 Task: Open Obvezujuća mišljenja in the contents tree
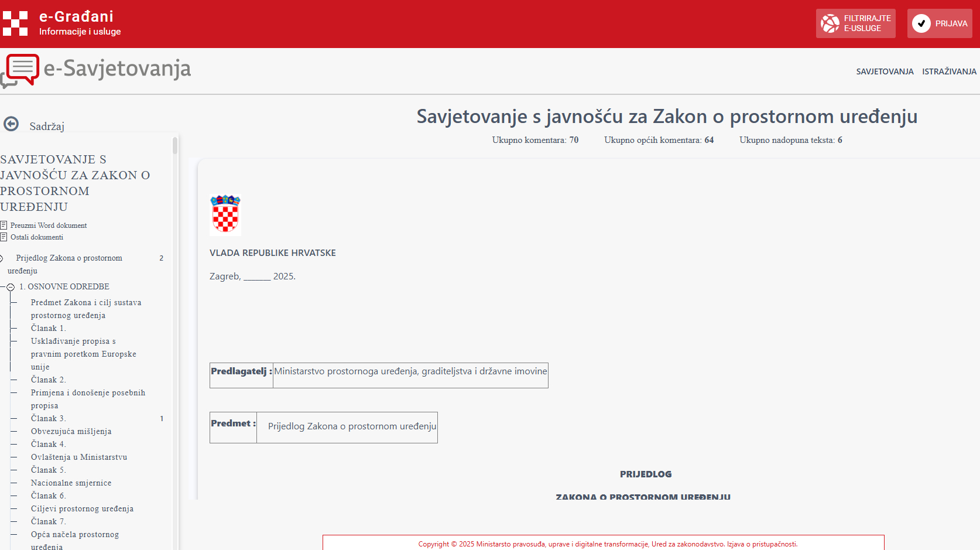tap(71, 431)
